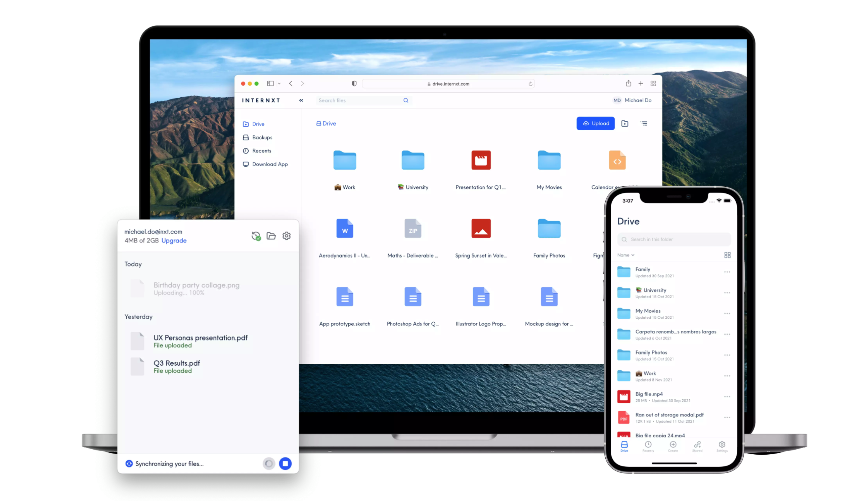The height and width of the screenshot is (501, 868).
Task: Open the Name sort dropdown on phone
Action: [626, 255]
